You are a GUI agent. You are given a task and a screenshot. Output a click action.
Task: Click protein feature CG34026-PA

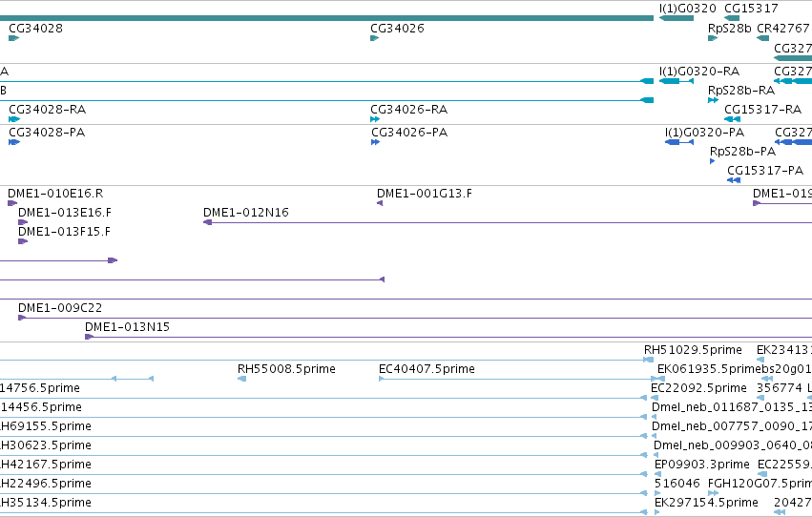tap(409, 133)
